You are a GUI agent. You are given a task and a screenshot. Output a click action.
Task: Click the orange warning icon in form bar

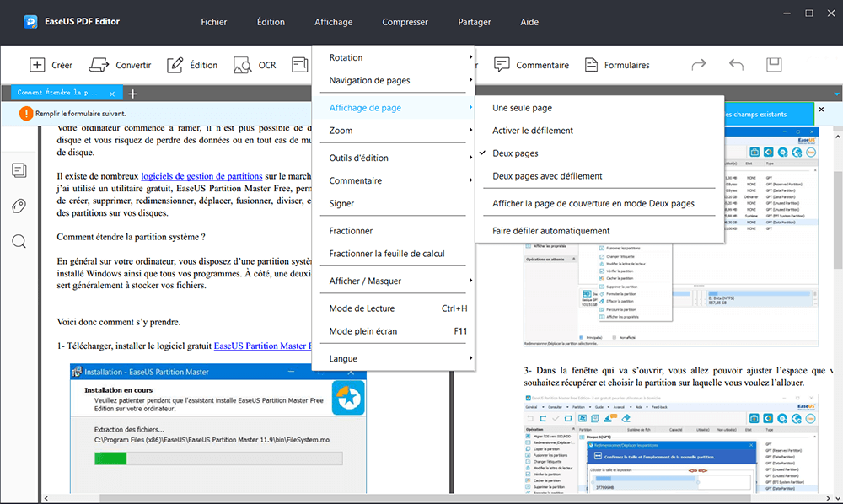click(x=26, y=114)
